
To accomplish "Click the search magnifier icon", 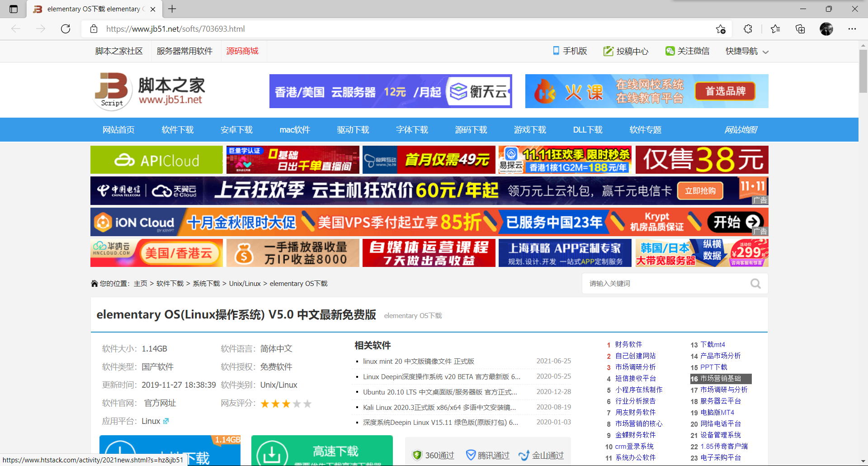I will 755,283.
